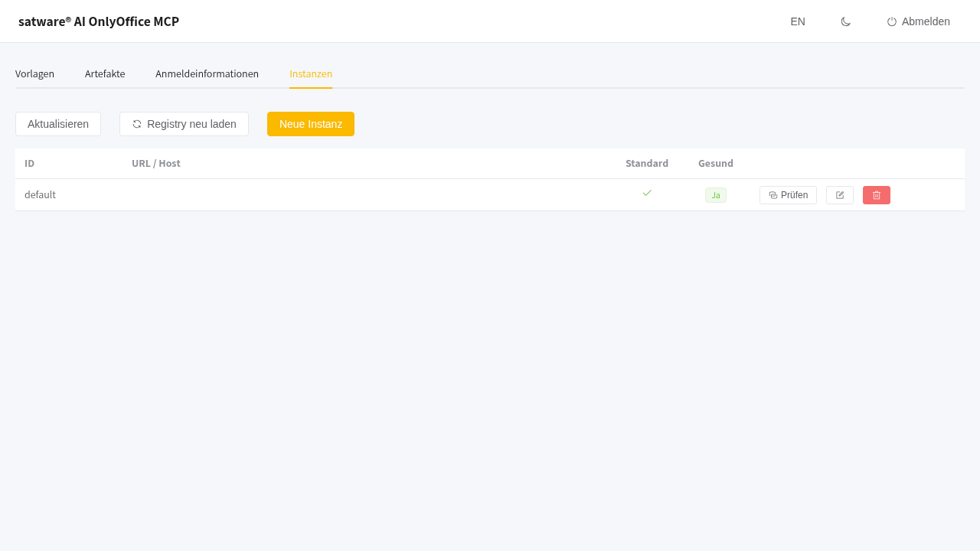This screenshot has height=551, width=980.
Task: Click the URL / Host column header
Action: click(156, 163)
